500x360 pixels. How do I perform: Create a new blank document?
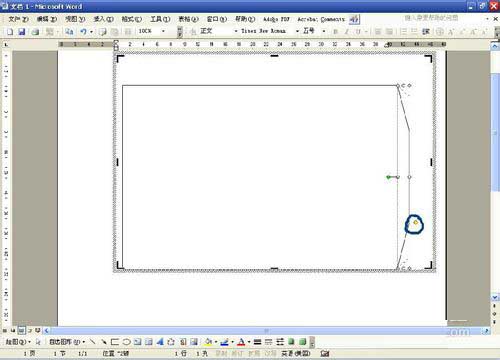point(10,32)
